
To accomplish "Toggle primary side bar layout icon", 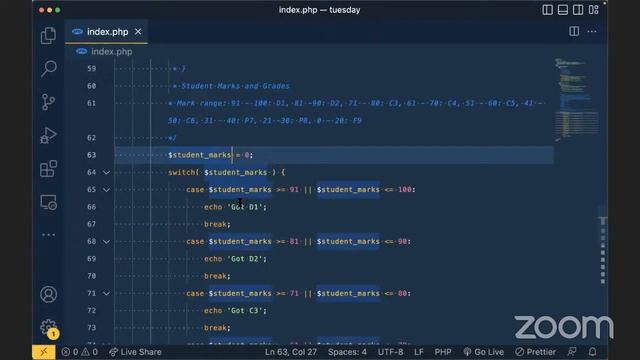I will tap(547, 10).
